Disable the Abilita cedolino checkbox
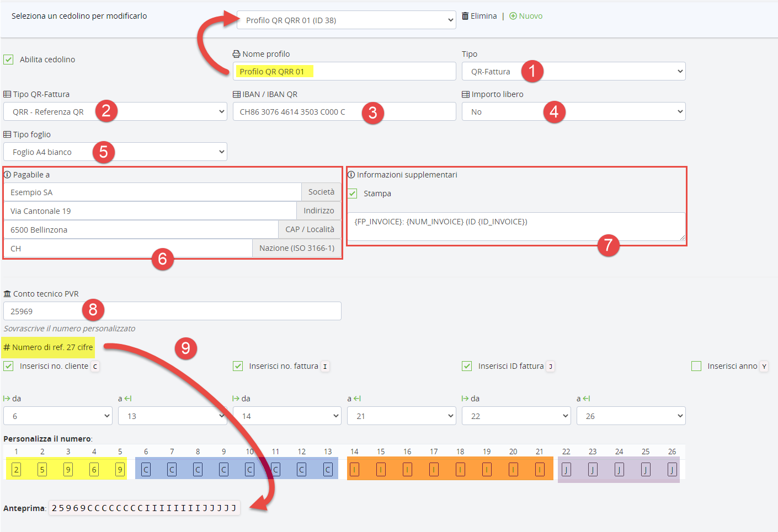The height and width of the screenshot is (532, 778). click(x=8, y=60)
